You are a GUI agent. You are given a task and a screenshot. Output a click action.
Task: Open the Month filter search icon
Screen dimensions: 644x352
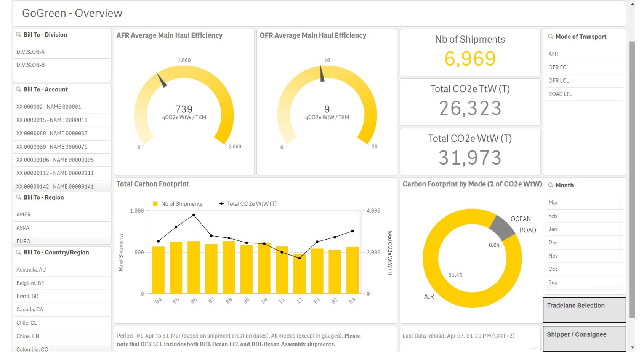click(x=551, y=185)
